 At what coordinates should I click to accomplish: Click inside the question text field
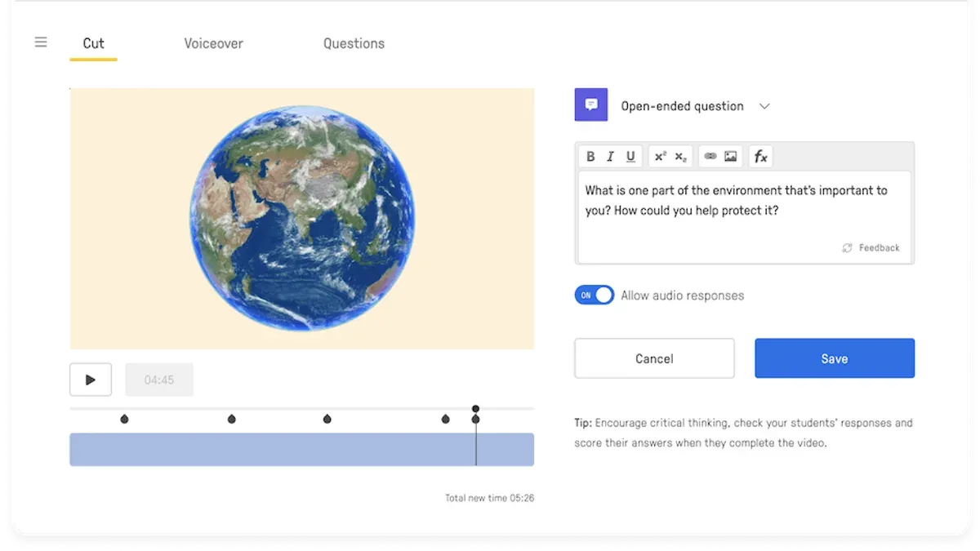(x=745, y=216)
